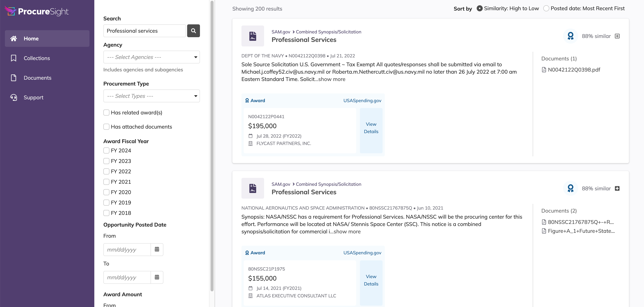Expand NASA synopsis with show more
This screenshot has width=644, height=307.
tap(347, 232)
